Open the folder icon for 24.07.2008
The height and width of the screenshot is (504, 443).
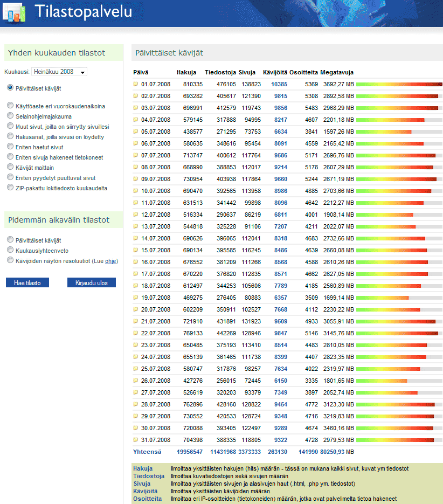tap(136, 357)
